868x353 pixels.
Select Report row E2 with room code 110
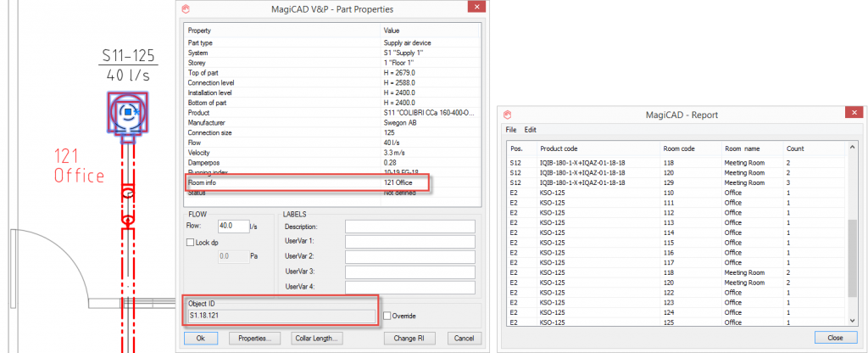677,193
